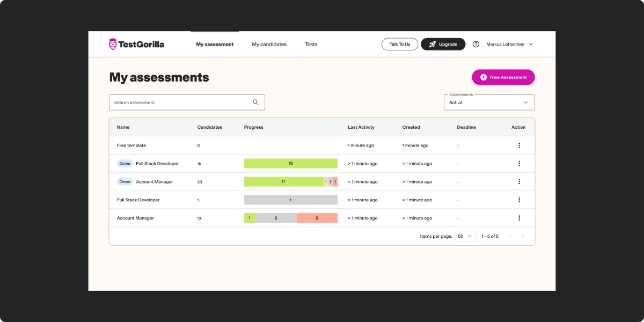Click the Demo badge beside Account Manager
The width and height of the screenshot is (644, 322).
click(x=125, y=182)
